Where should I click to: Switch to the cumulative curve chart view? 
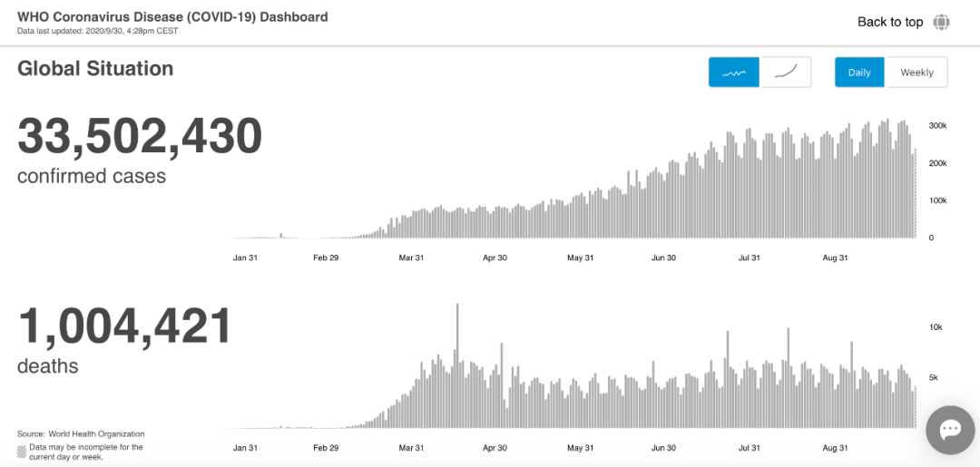[x=786, y=73]
